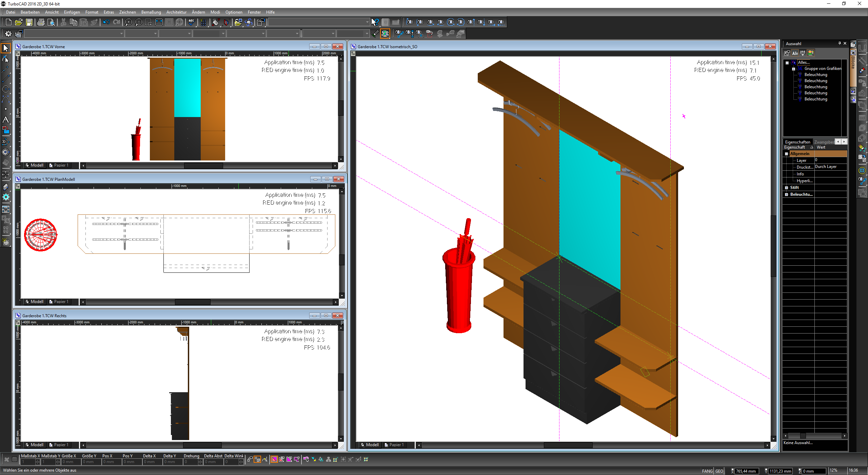Viewport: 868px width, 475px height.
Task: Click the Save icon in the toolbar
Action: click(x=29, y=22)
